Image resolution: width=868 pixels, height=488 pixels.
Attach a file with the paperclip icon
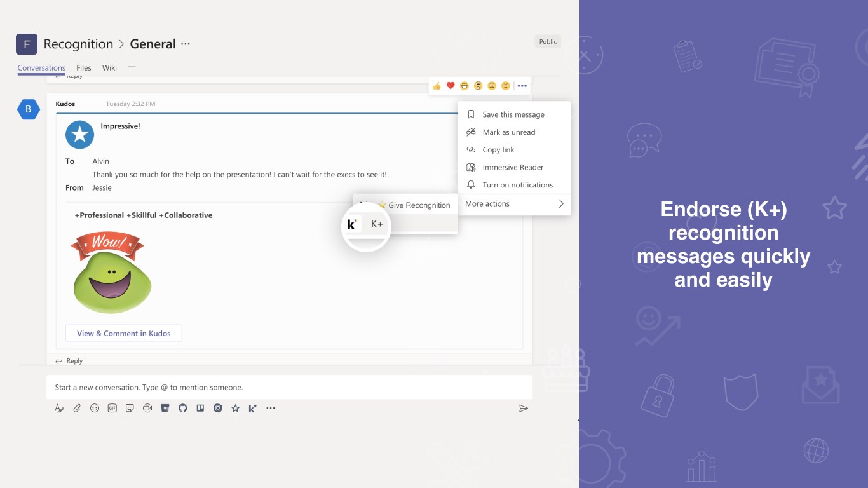point(77,409)
